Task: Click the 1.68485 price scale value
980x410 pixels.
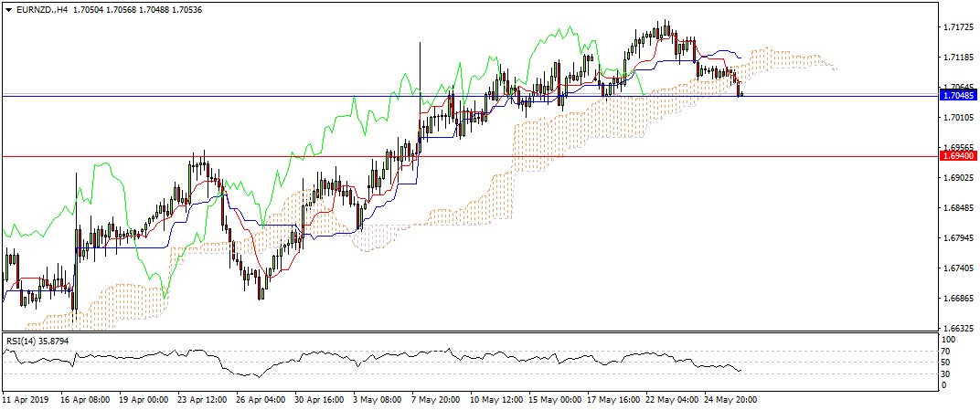Action: click(x=959, y=208)
